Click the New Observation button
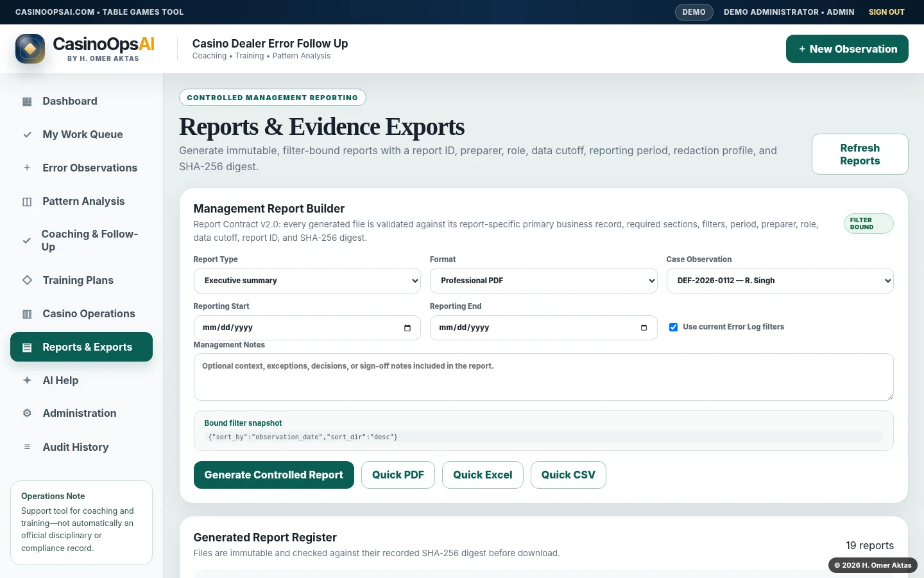 (x=847, y=49)
